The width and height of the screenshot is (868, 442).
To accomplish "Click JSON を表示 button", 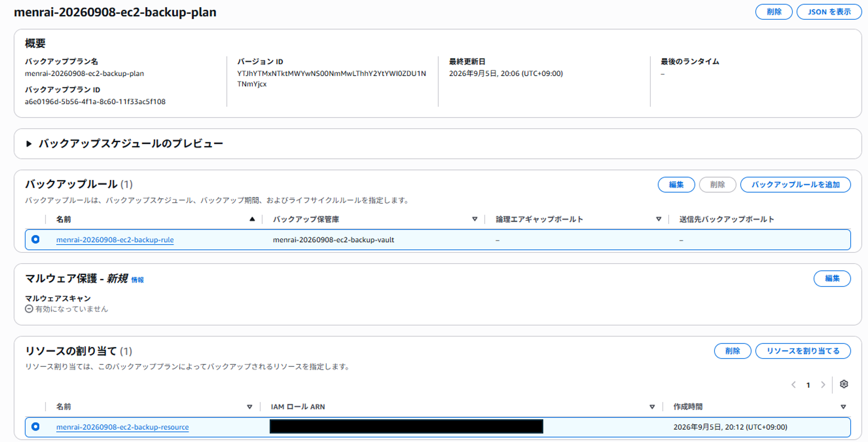I will click(x=829, y=12).
